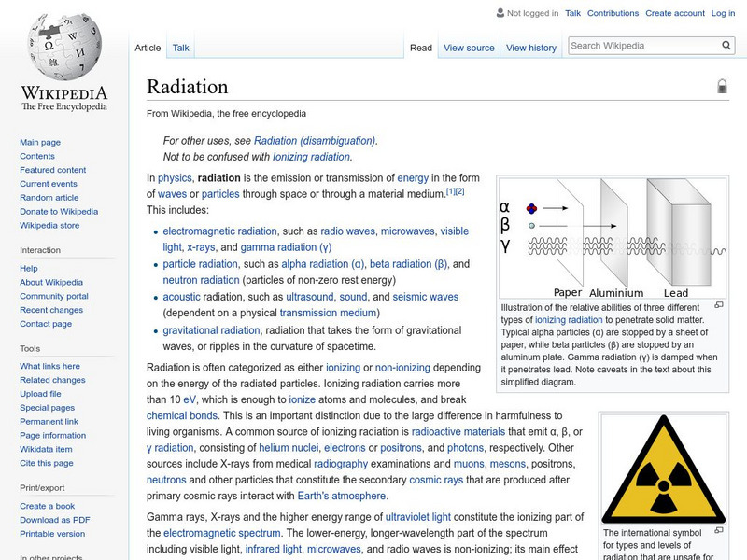The image size is (747, 560).
Task: Enlarge the radiation symbol via its enlarge icon
Action: 719,530
